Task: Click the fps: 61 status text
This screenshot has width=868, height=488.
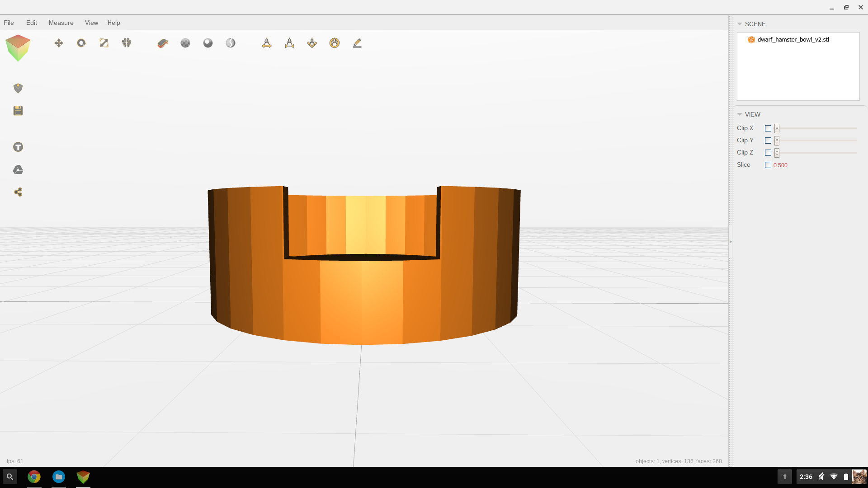Action: point(15,461)
